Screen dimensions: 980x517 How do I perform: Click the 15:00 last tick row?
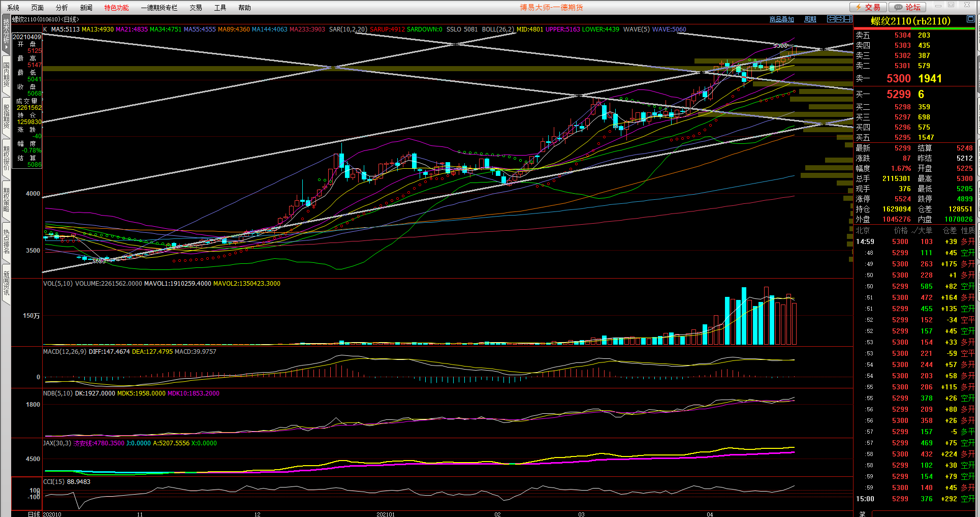tap(914, 499)
